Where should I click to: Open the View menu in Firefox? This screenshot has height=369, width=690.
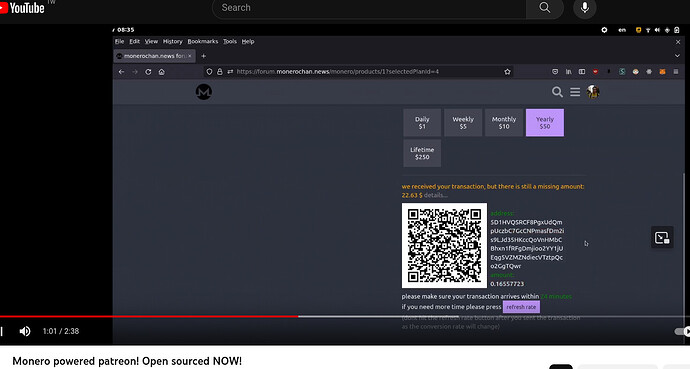coord(151,41)
